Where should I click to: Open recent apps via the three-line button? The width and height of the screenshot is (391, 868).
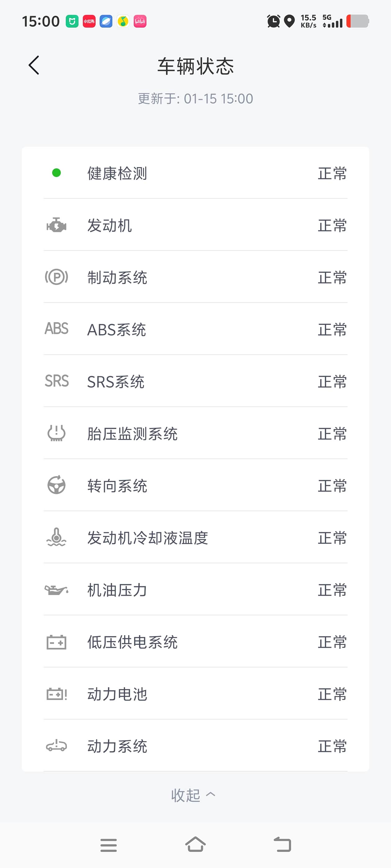tap(109, 845)
